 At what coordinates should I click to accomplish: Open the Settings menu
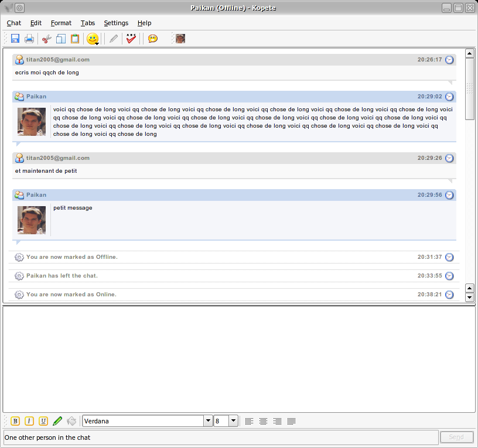[x=116, y=23]
